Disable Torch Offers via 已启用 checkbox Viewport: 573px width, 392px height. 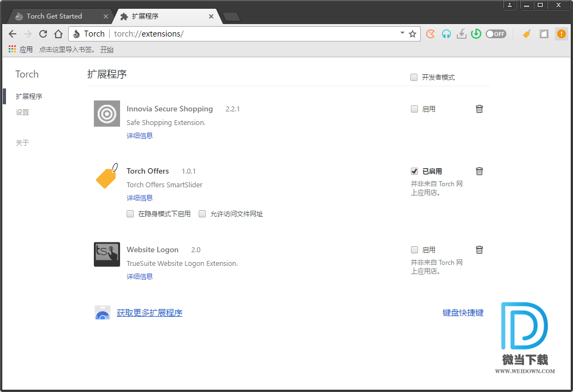(x=414, y=171)
